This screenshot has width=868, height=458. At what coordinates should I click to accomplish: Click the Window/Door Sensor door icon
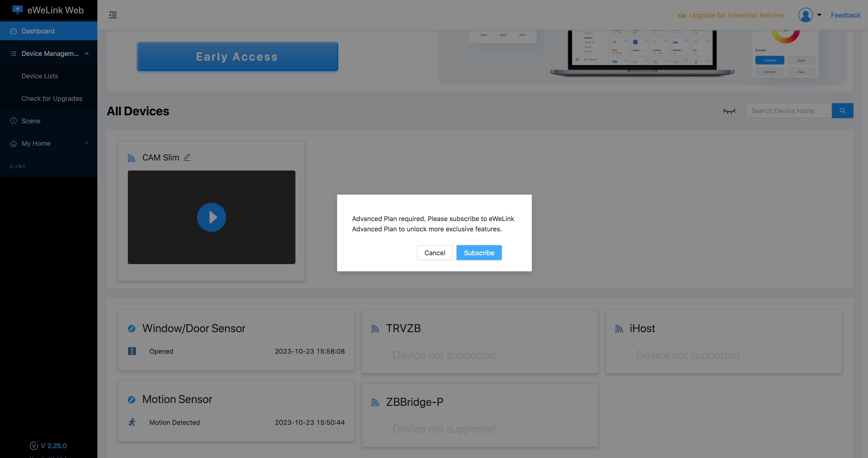point(132,351)
